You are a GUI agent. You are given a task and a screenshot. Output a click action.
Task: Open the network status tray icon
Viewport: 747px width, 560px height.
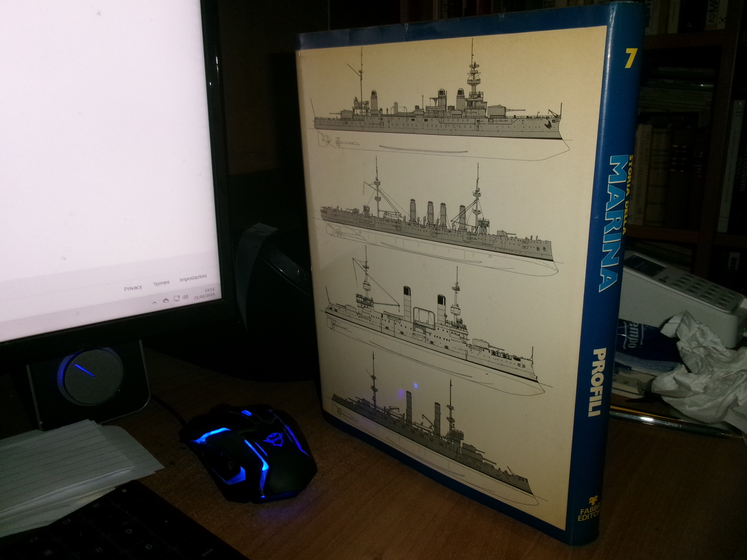tap(176, 298)
